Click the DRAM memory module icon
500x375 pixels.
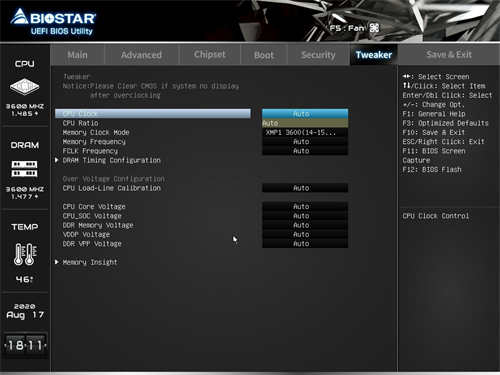(x=25, y=168)
